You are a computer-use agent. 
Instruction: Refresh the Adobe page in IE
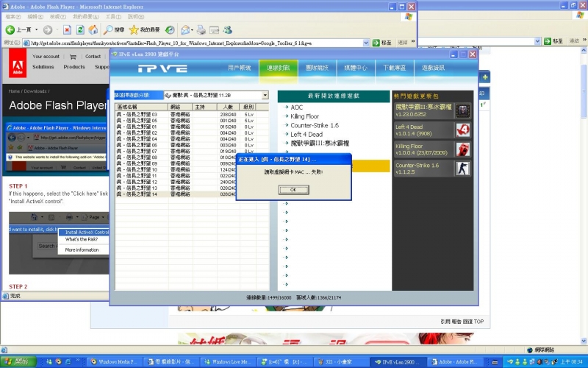point(80,29)
